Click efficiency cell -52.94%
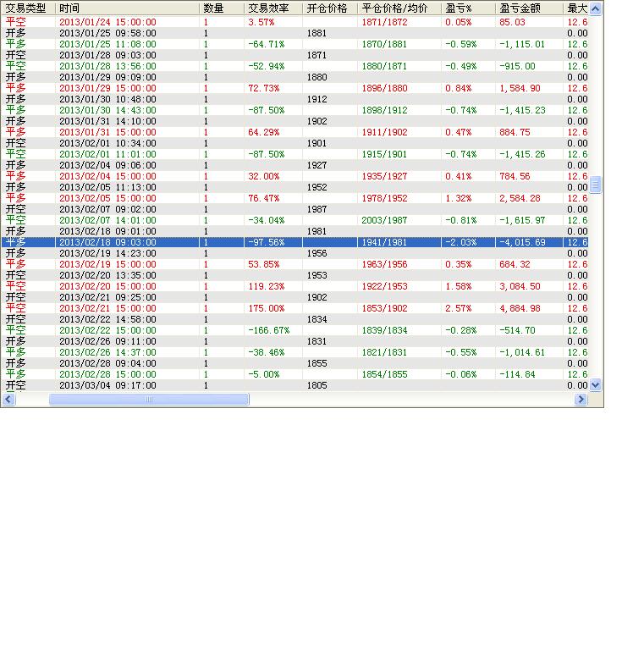Image resolution: width=644 pixels, height=657 pixels. (267, 66)
